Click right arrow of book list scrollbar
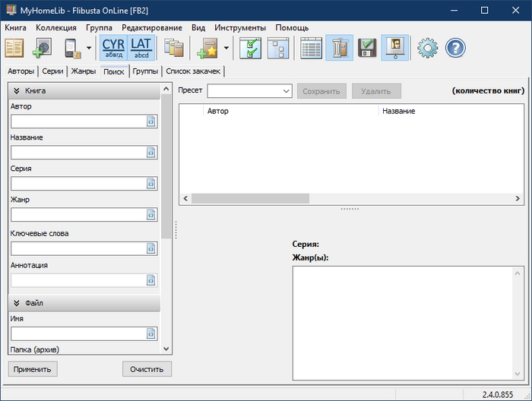The image size is (532, 401). click(x=518, y=198)
